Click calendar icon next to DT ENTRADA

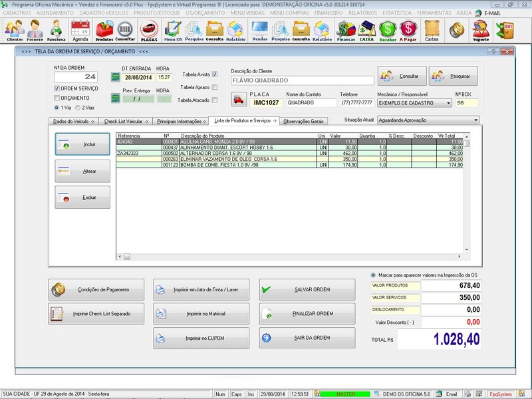coord(114,77)
